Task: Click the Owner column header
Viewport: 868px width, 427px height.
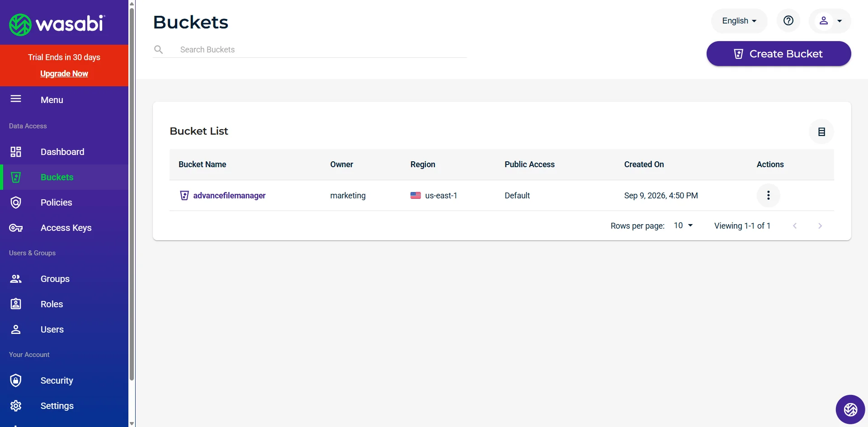Action: pyautogui.click(x=341, y=164)
